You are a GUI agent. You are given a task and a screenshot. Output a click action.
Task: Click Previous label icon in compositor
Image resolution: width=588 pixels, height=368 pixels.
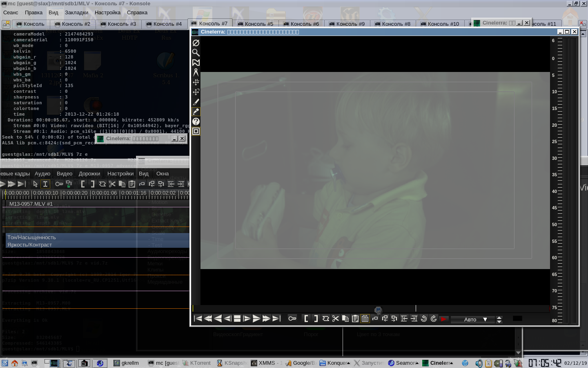(x=385, y=319)
